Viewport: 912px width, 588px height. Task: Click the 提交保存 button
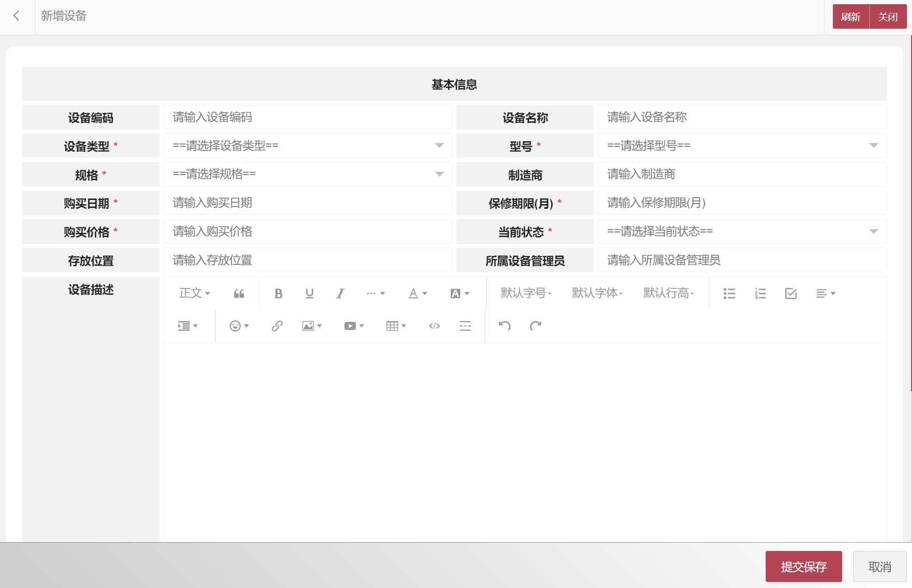point(803,567)
